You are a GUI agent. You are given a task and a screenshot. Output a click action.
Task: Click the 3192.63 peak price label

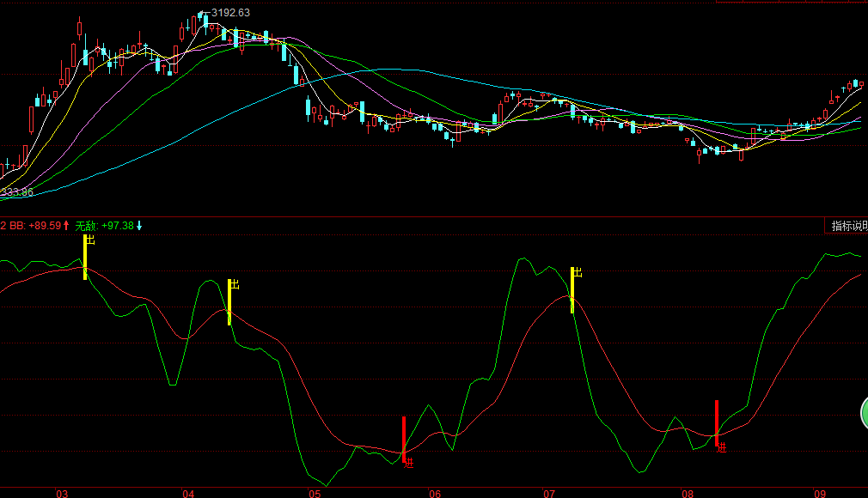pyautogui.click(x=230, y=13)
